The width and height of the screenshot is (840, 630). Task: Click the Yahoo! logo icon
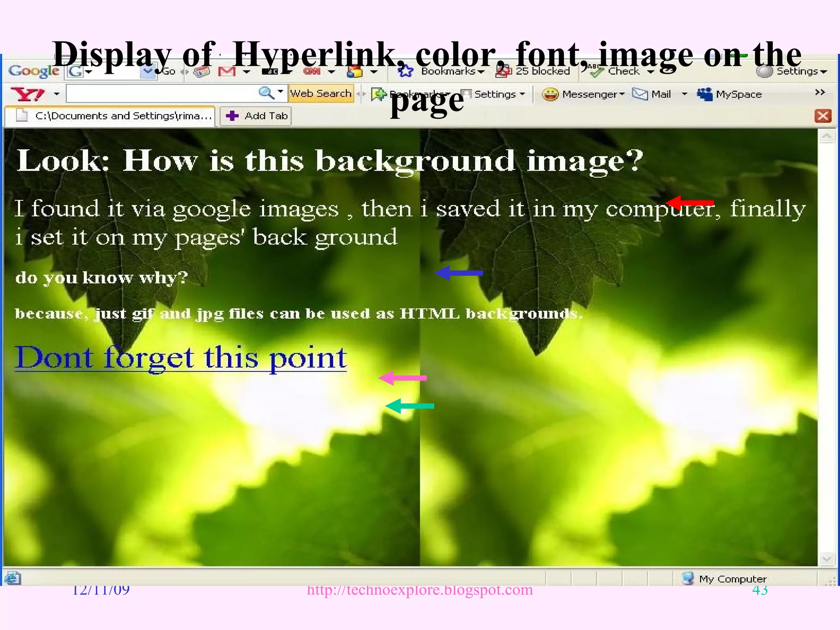pos(27,94)
